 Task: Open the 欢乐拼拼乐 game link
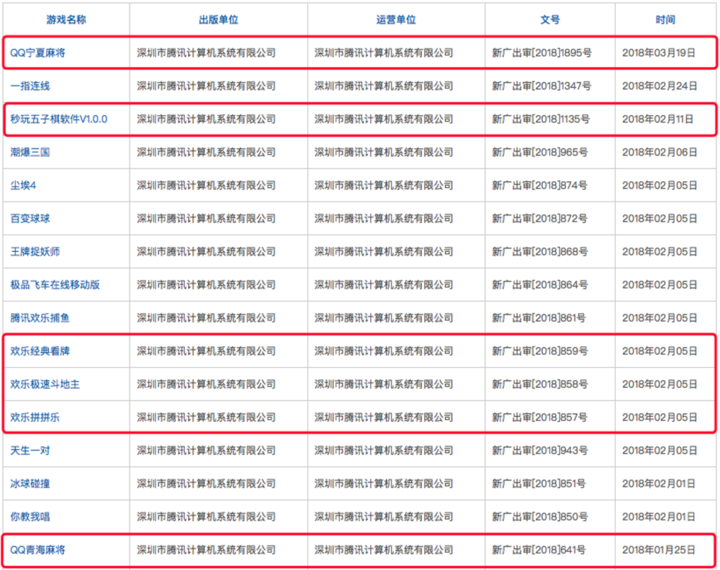[x=35, y=417]
